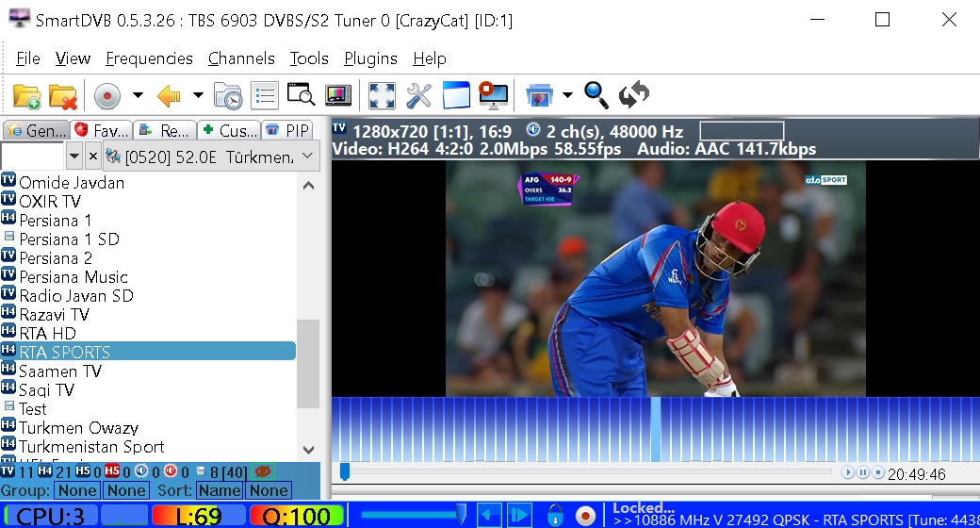Click the channel list scroll down arrow
This screenshot has width=980, height=528.
pyautogui.click(x=308, y=449)
